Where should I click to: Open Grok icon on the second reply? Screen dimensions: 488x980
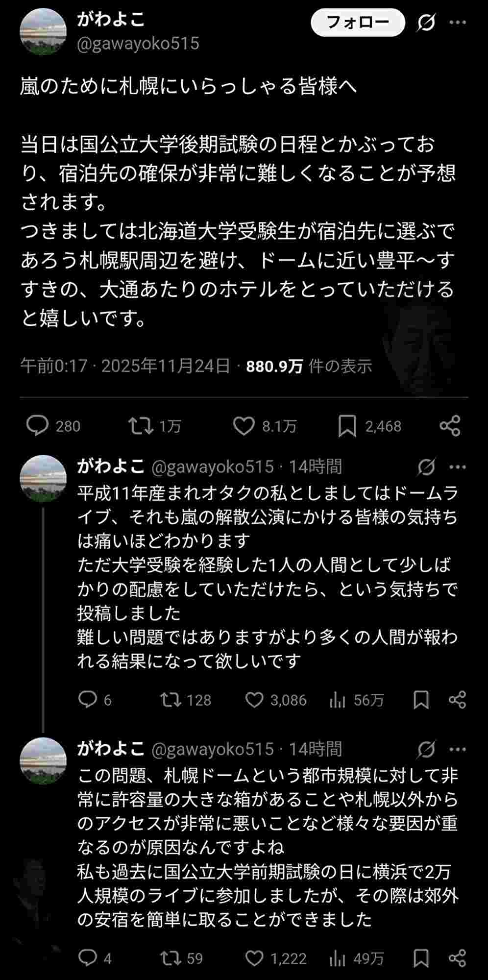[x=426, y=749]
